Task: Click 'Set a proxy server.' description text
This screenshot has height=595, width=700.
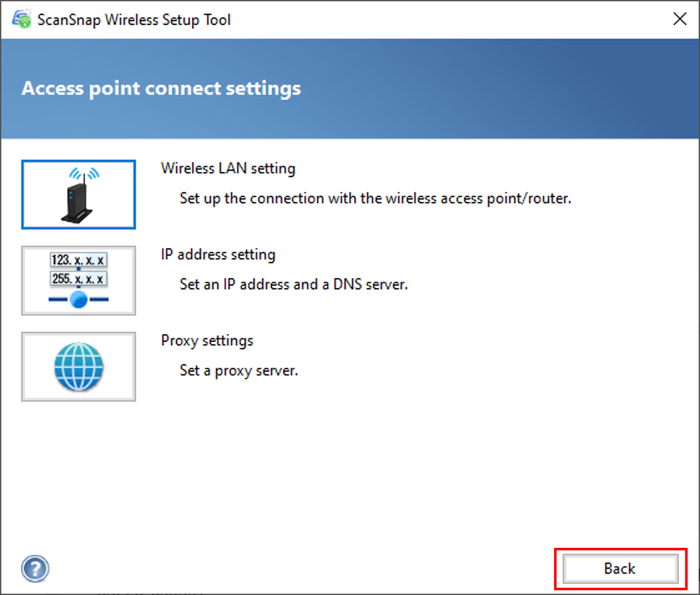Action: point(239,371)
